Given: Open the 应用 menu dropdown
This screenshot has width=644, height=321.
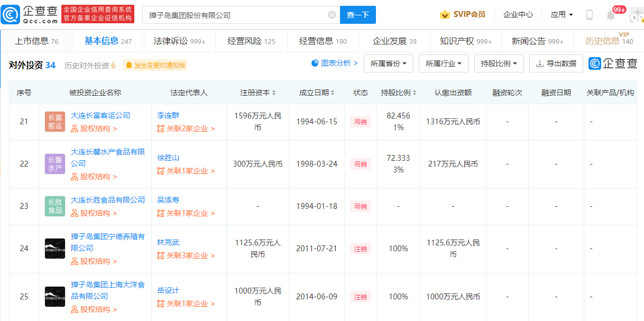Looking at the screenshot, I should [x=562, y=15].
